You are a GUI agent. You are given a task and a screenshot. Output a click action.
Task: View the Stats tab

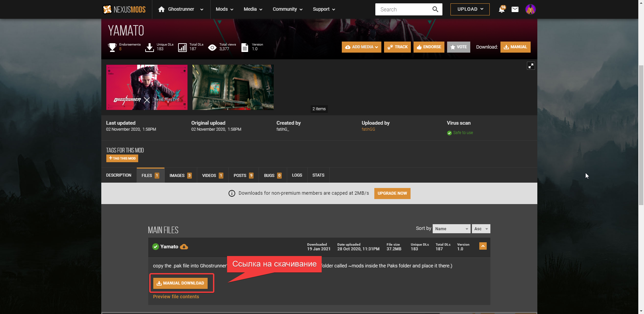(x=318, y=175)
